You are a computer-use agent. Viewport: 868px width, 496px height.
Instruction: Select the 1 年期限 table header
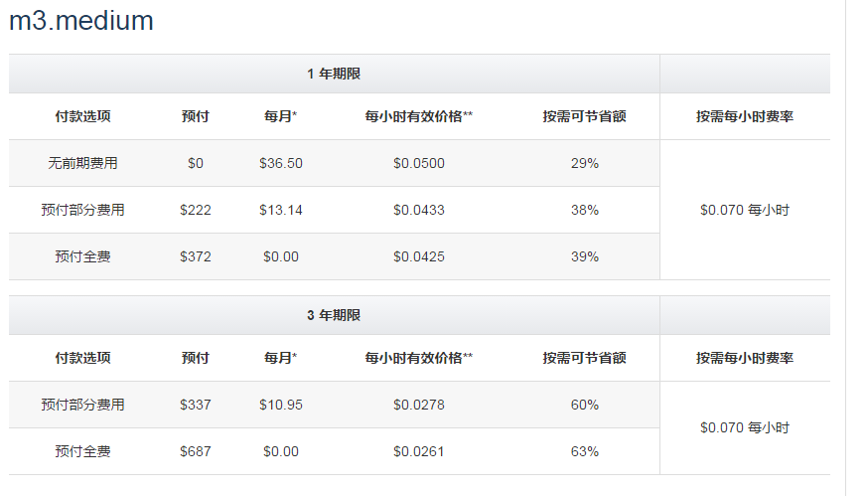[334, 74]
